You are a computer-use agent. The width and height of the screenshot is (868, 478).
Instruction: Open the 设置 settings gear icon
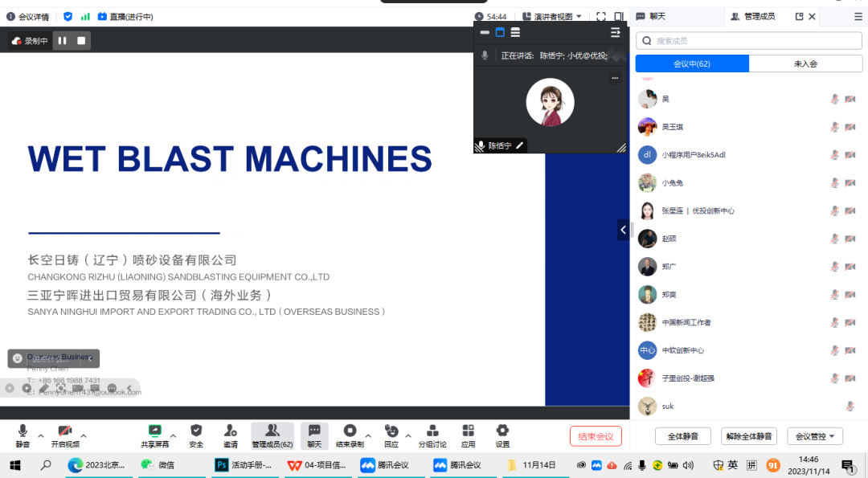(x=502, y=431)
